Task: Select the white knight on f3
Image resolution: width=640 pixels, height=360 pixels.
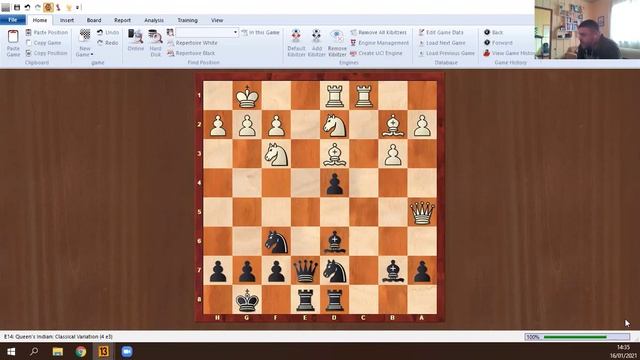Action: (x=276, y=154)
